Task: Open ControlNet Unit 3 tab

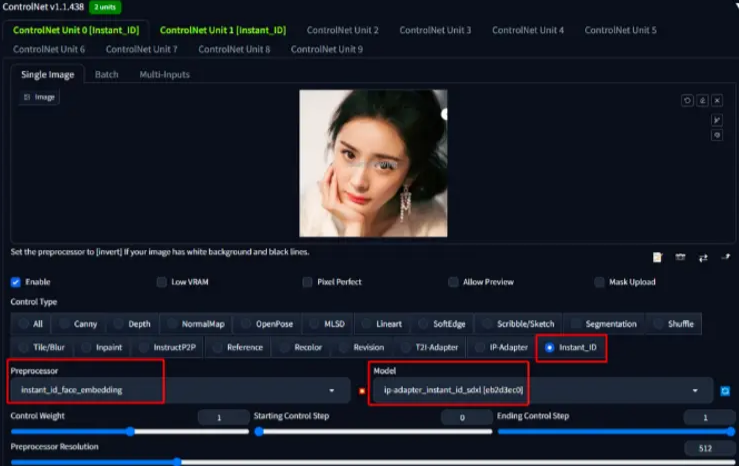Action: [x=435, y=30]
